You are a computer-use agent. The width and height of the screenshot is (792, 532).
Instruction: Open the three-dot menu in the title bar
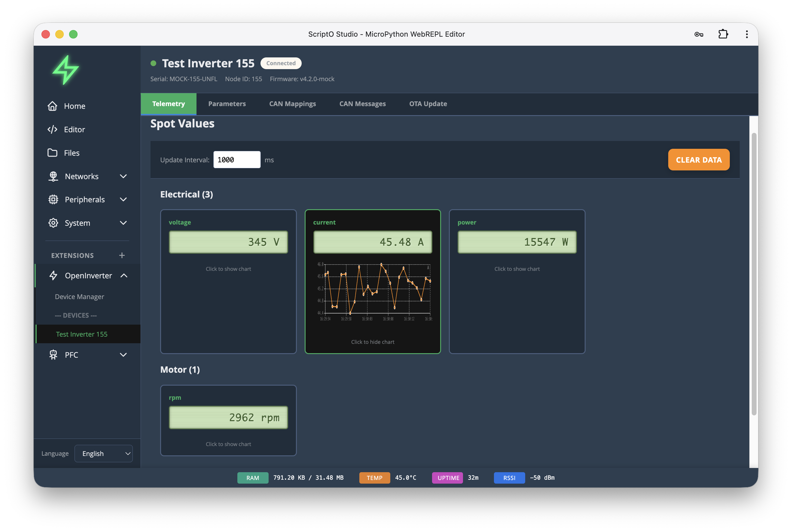747,34
